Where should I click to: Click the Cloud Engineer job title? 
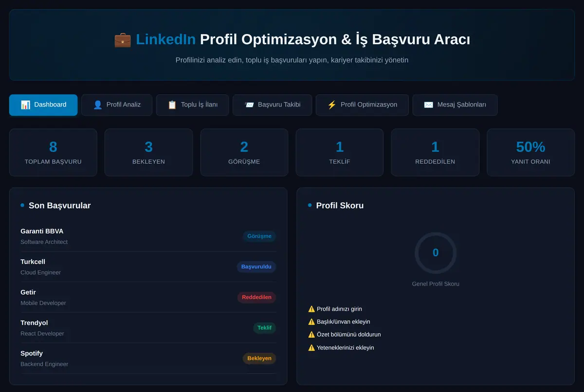(40, 272)
